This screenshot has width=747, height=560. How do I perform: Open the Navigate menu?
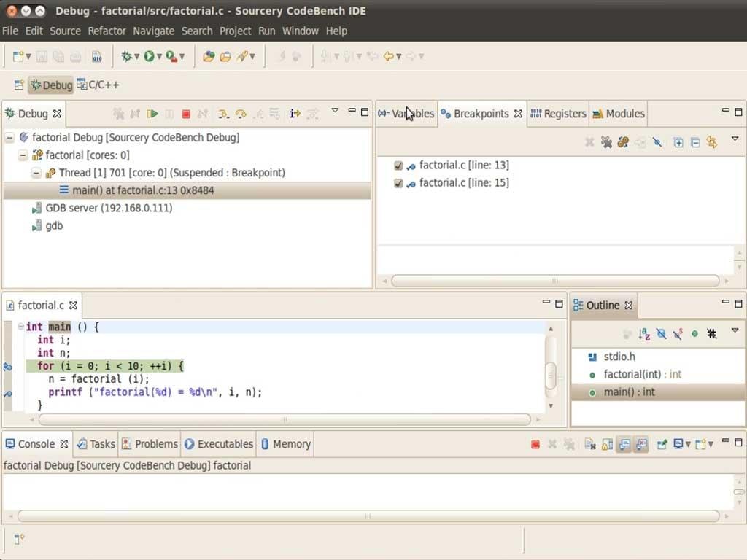154,31
